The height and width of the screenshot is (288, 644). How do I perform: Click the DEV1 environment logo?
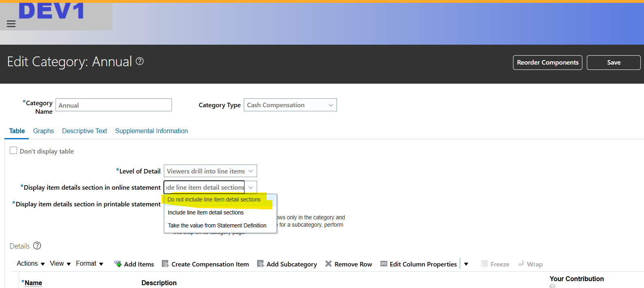(x=52, y=11)
